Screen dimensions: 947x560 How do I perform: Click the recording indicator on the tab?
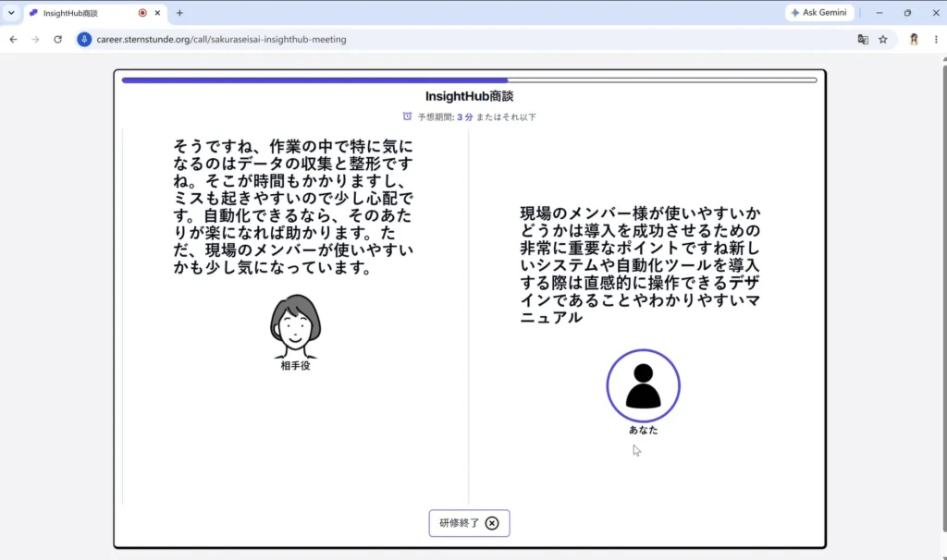coord(142,13)
